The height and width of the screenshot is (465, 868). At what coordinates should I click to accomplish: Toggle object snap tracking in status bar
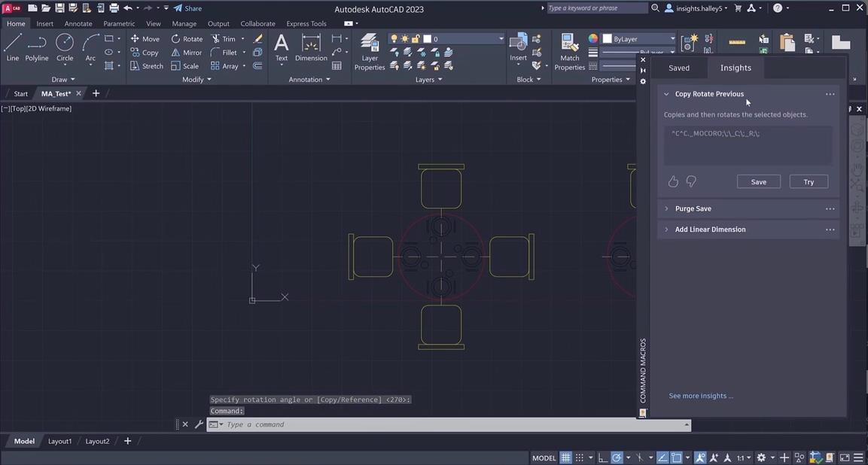663,457
